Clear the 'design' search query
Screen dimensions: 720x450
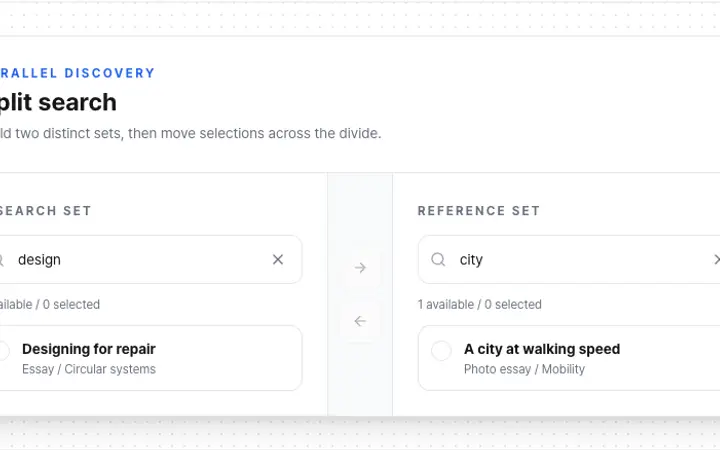278,259
